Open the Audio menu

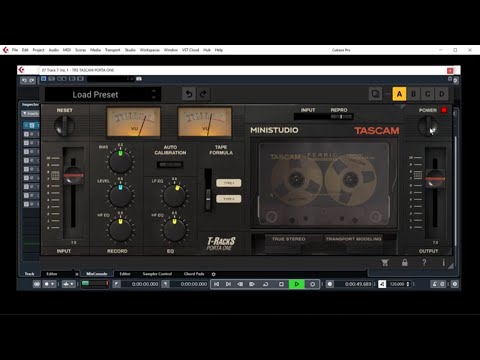tap(54, 50)
